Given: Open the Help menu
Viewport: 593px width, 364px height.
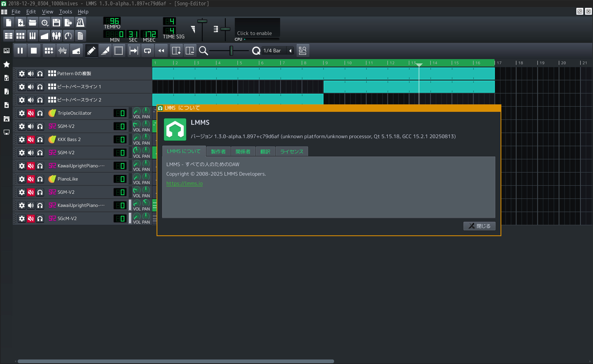Looking at the screenshot, I should pos(83,12).
